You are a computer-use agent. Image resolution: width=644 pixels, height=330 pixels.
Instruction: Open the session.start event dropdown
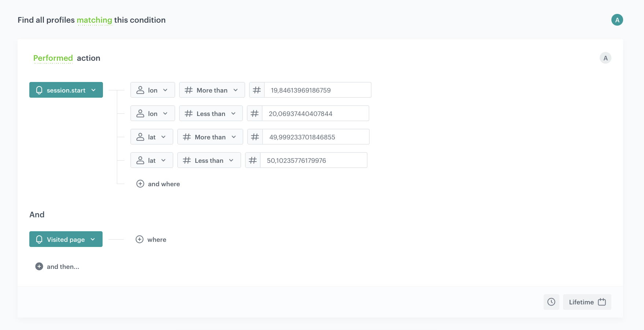[x=66, y=90]
